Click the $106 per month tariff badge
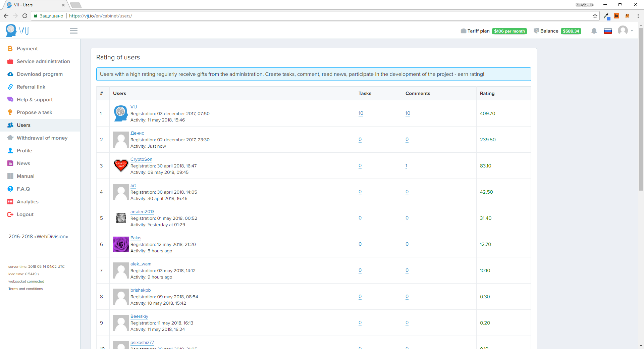The image size is (644, 349). click(x=509, y=31)
